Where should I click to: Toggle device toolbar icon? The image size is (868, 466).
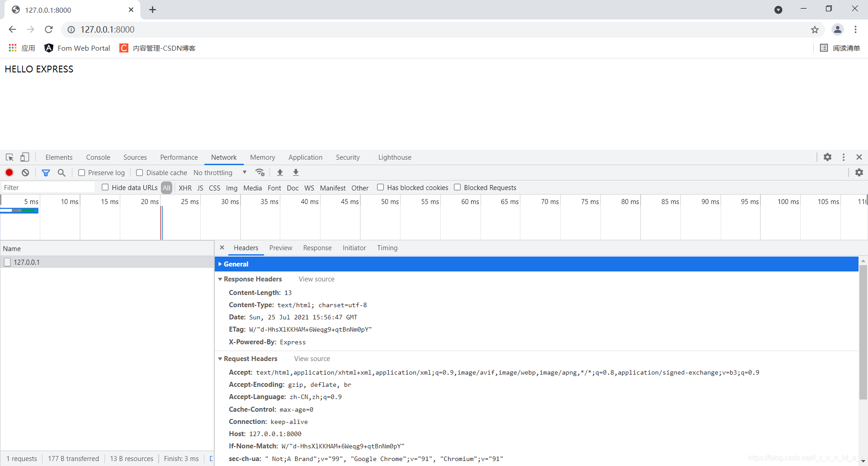pos(25,157)
